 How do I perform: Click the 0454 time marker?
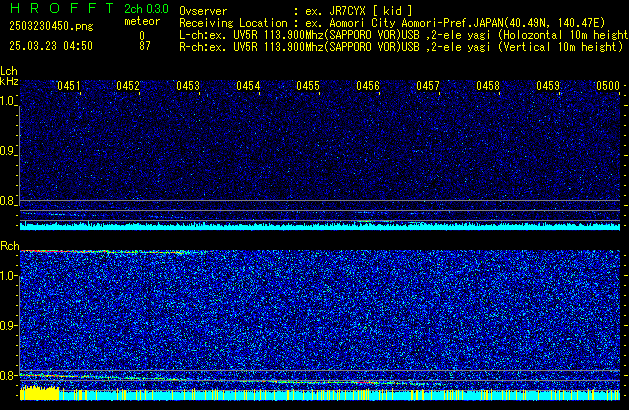[x=248, y=86]
